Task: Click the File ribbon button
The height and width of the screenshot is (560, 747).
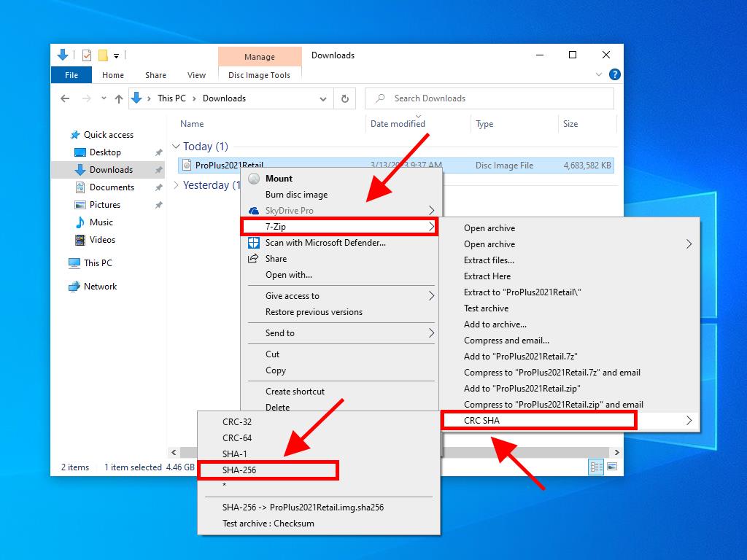Action: (71, 75)
